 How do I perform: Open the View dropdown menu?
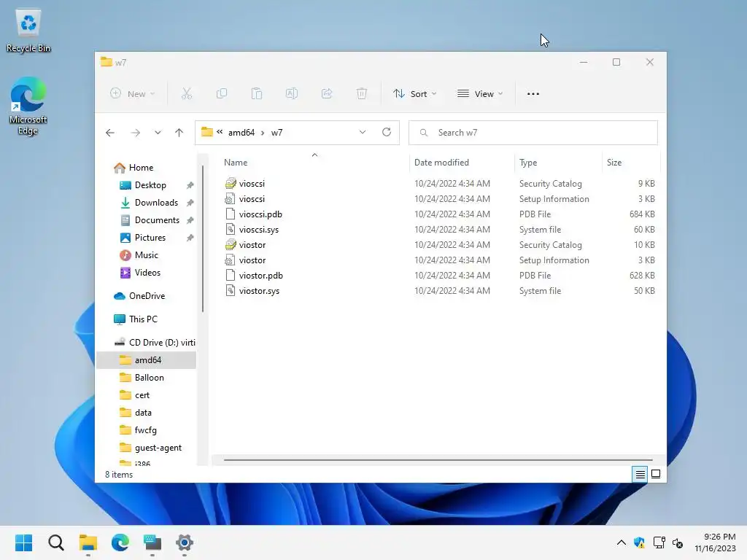pos(480,94)
